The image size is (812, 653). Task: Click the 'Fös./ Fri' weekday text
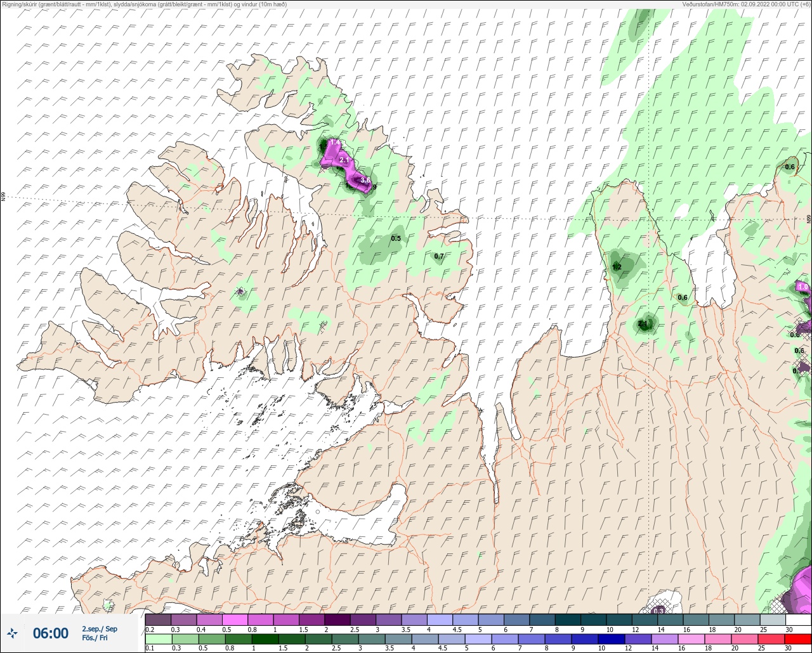coord(95,638)
